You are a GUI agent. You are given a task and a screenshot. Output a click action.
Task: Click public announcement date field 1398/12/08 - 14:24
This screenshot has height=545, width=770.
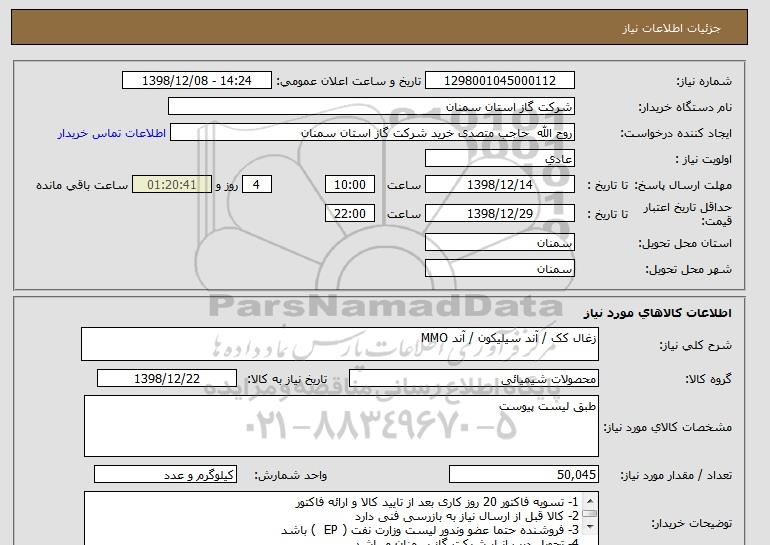click(196, 81)
